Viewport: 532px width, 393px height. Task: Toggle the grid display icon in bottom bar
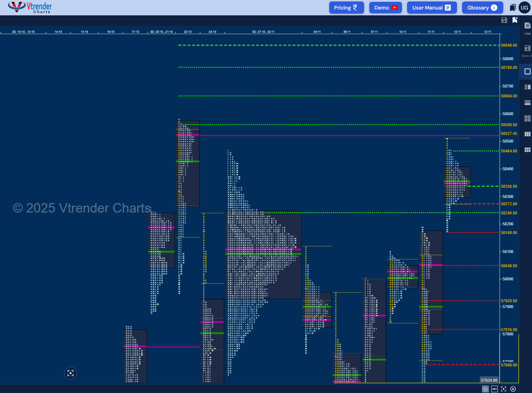[x=485, y=389]
